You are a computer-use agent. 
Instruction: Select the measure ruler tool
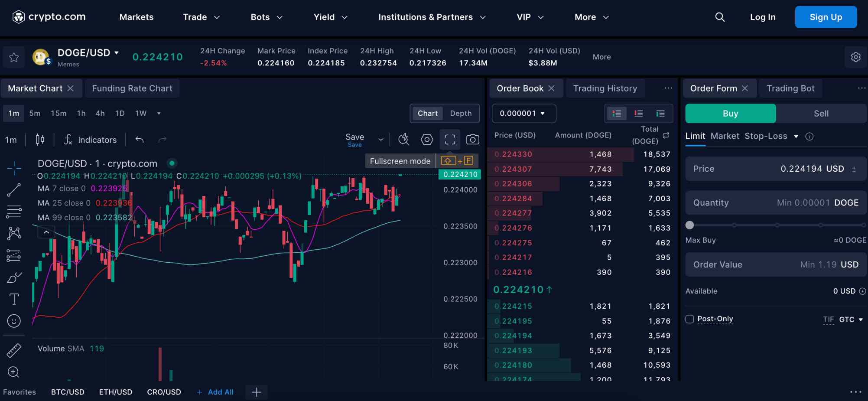14,350
